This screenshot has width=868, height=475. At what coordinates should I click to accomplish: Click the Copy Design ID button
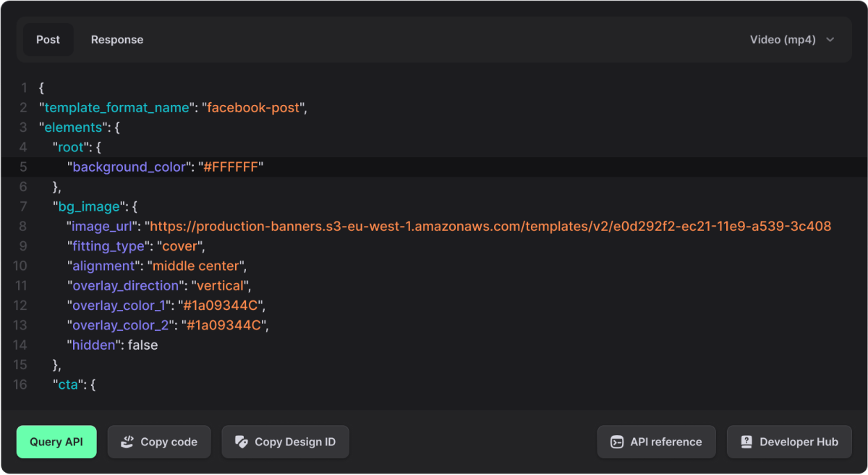coord(285,442)
